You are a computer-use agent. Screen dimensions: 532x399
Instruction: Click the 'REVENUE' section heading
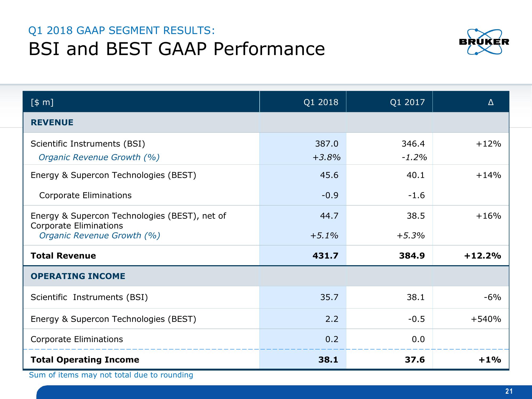52,122
